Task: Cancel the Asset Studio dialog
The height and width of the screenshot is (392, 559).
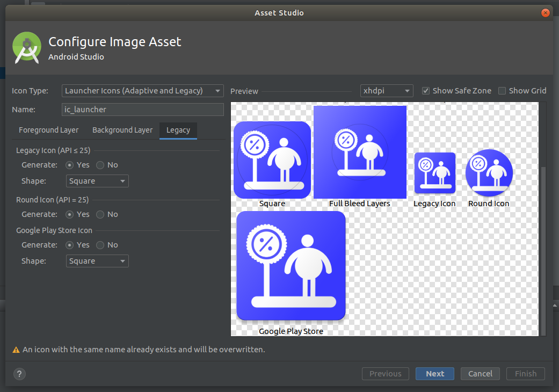Action: 480,374
